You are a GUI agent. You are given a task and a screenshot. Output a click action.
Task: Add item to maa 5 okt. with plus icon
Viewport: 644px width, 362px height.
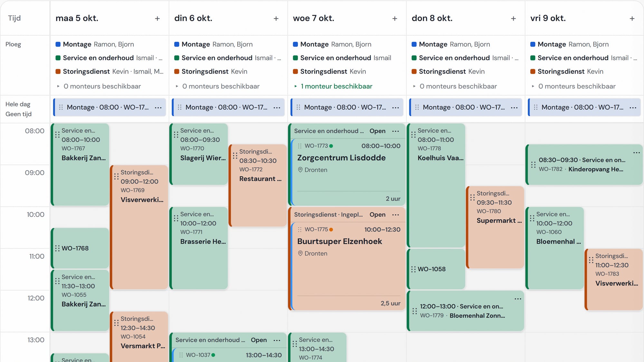157,19
